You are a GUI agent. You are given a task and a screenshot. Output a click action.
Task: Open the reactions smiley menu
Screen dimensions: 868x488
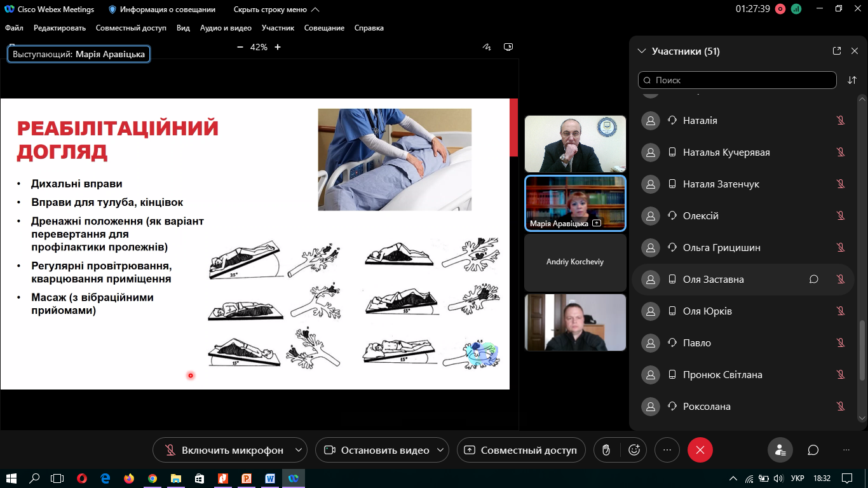coord(634,450)
